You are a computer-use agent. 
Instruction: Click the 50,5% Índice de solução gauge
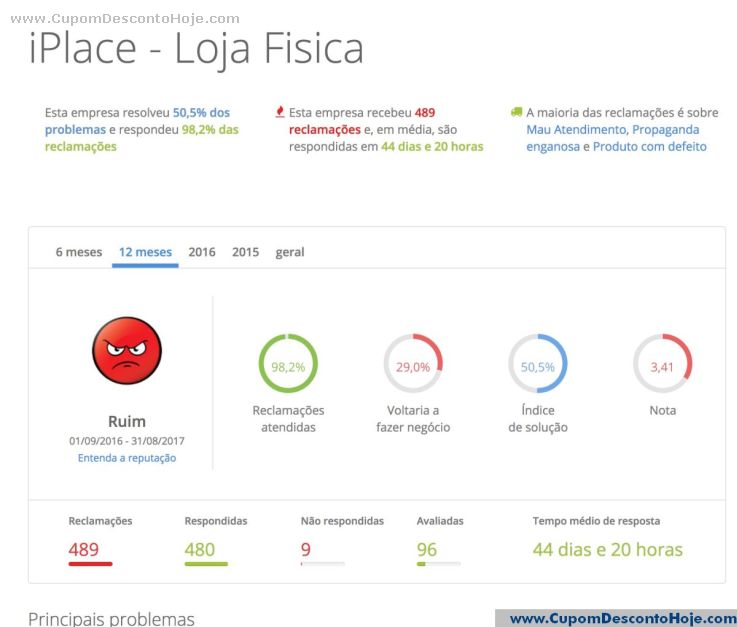click(x=538, y=363)
